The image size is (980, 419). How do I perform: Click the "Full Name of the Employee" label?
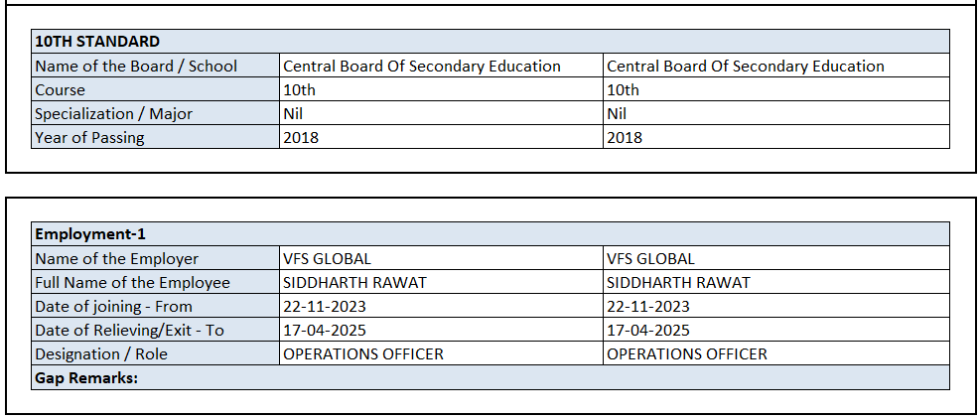(132, 282)
